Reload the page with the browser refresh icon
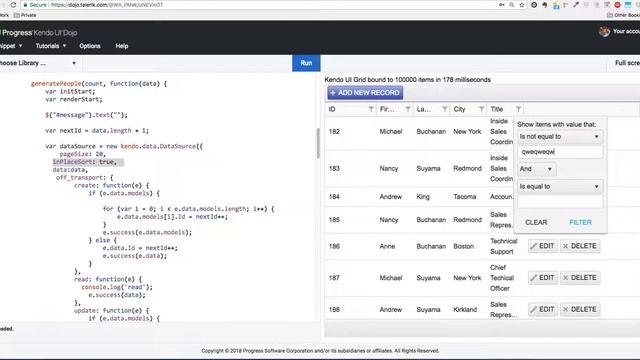640x360 pixels. 13,5
